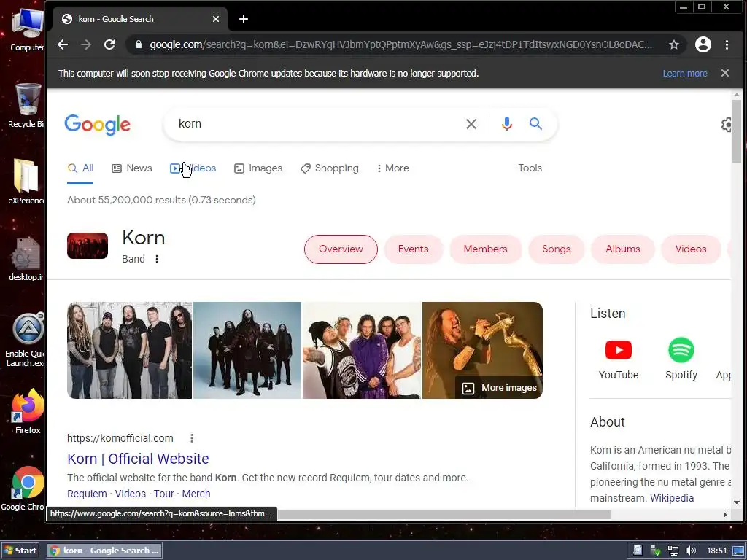Select the Events chip

pyautogui.click(x=413, y=249)
